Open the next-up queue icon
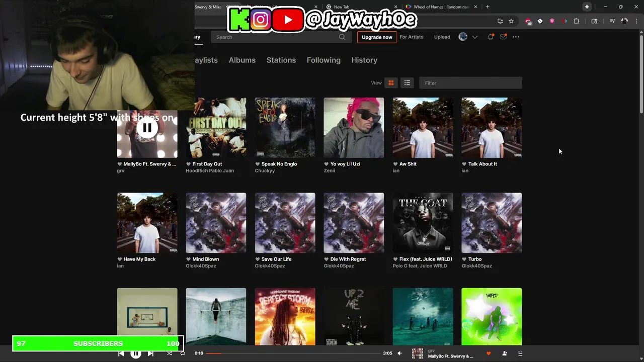Image resolution: width=644 pixels, height=362 pixels. [x=520, y=353]
